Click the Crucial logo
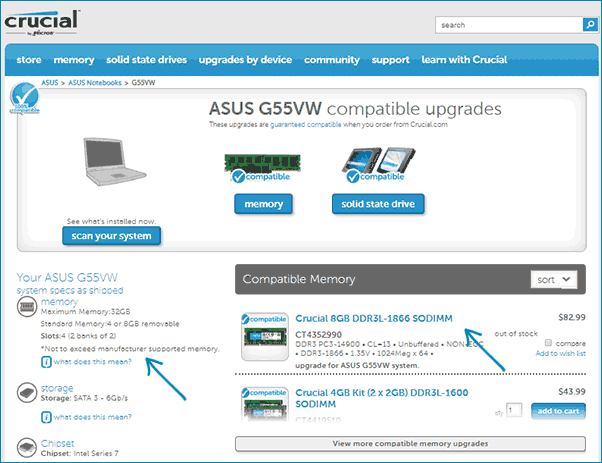Image resolution: width=602 pixels, height=463 pixels. tap(42, 23)
